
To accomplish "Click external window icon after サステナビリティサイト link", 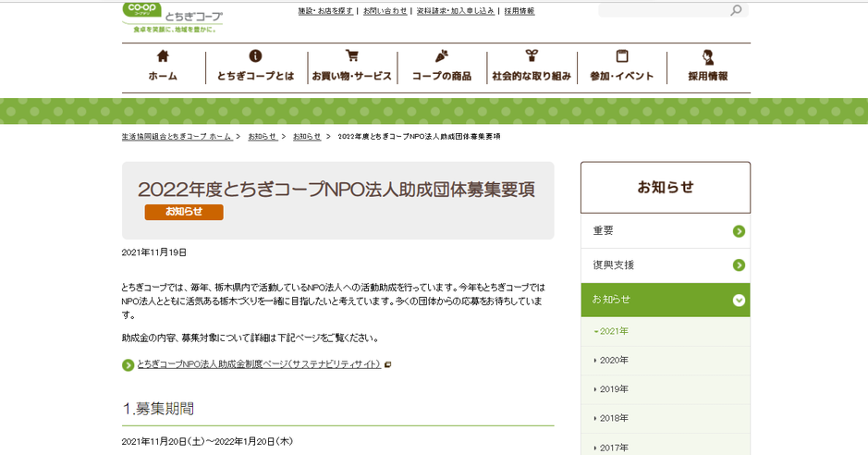I will pos(388,364).
